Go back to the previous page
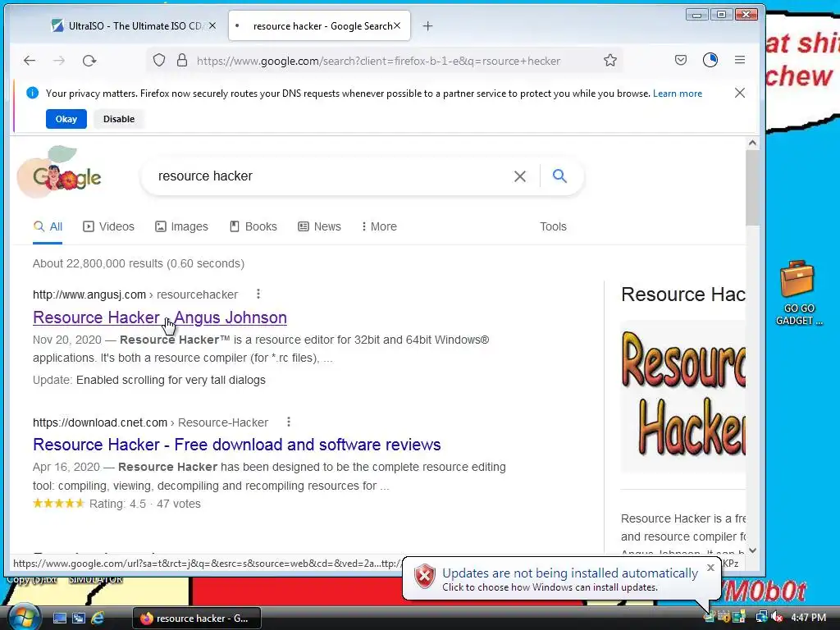840x630 pixels. pyautogui.click(x=30, y=61)
